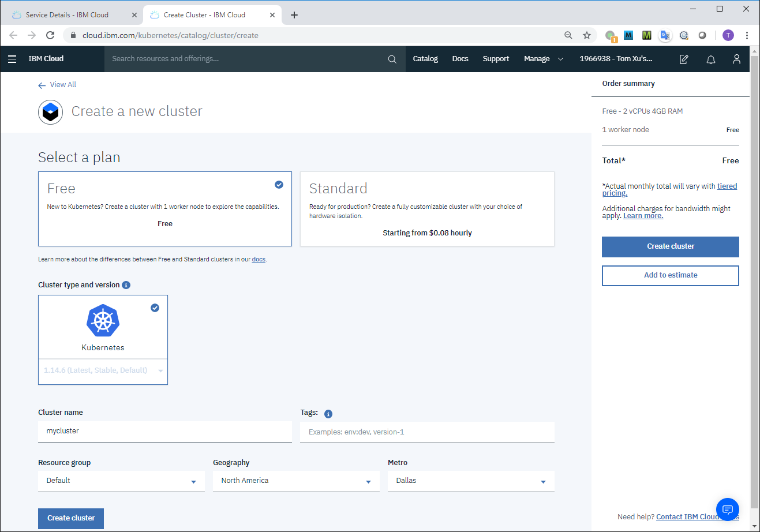Click the Contact IBM Cloud link
760x532 pixels.
pos(687,517)
